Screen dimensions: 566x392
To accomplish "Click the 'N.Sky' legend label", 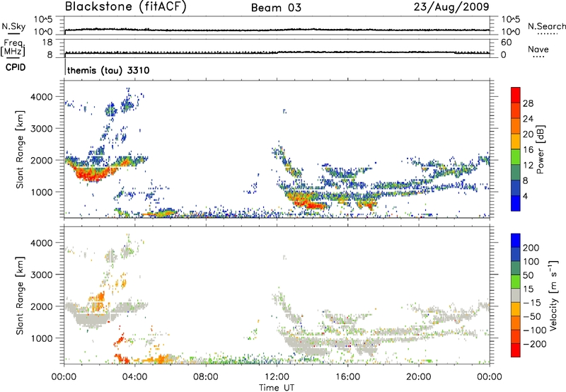I will pos(13,26).
